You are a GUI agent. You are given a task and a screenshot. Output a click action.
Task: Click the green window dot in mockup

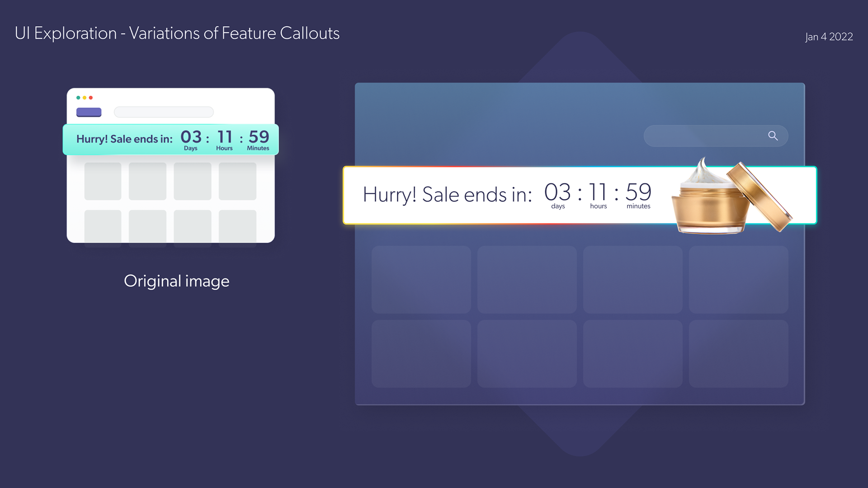[78, 98]
